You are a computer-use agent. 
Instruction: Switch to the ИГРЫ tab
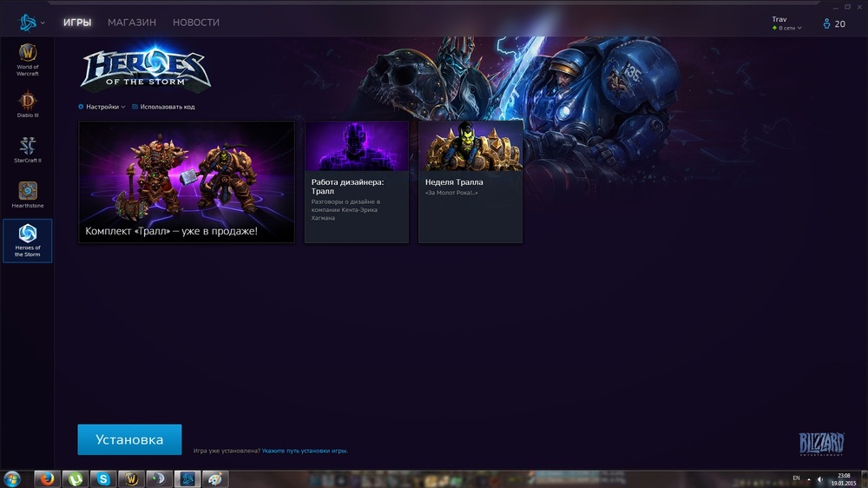click(x=77, y=23)
